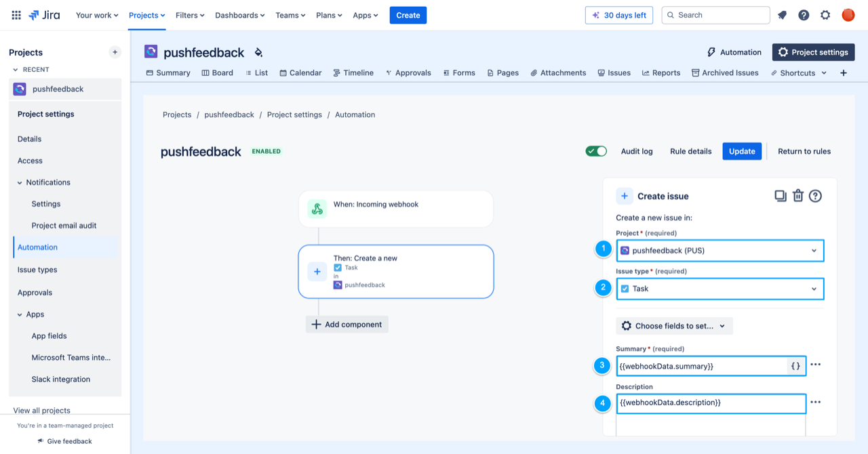Switch to the Board tab
This screenshot has height=454, width=868.
217,73
